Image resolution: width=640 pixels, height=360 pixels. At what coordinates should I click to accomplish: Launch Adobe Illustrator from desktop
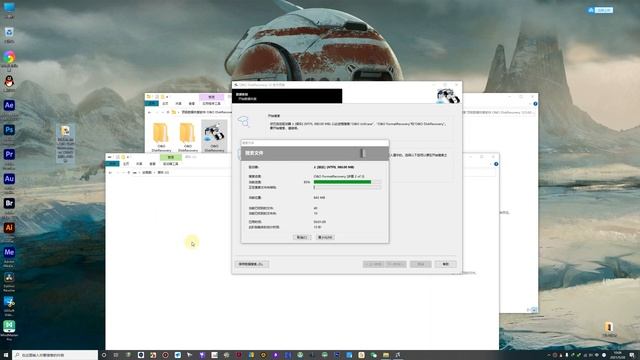pos(9,228)
